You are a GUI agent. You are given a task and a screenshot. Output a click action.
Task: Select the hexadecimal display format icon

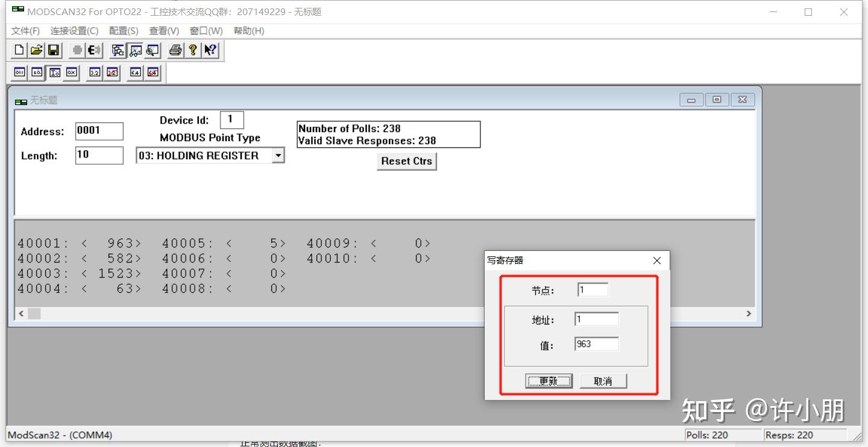tap(71, 72)
